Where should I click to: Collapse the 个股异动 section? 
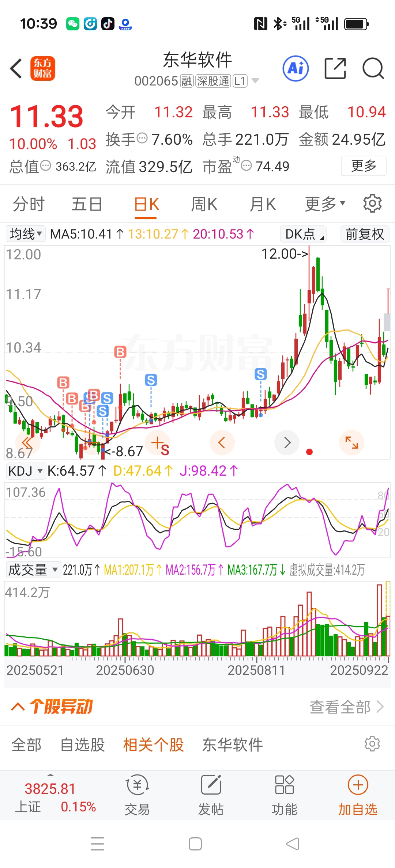coord(18,707)
